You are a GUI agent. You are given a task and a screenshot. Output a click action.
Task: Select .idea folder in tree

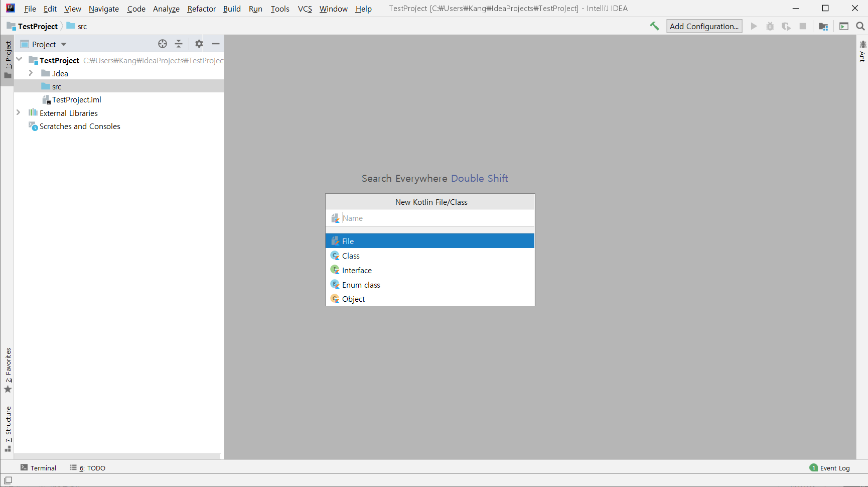tap(119, 73)
